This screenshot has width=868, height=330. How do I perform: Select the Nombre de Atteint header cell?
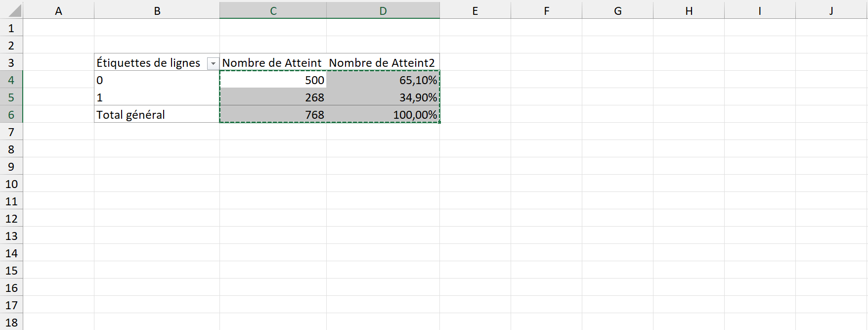click(x=272, y=63)
